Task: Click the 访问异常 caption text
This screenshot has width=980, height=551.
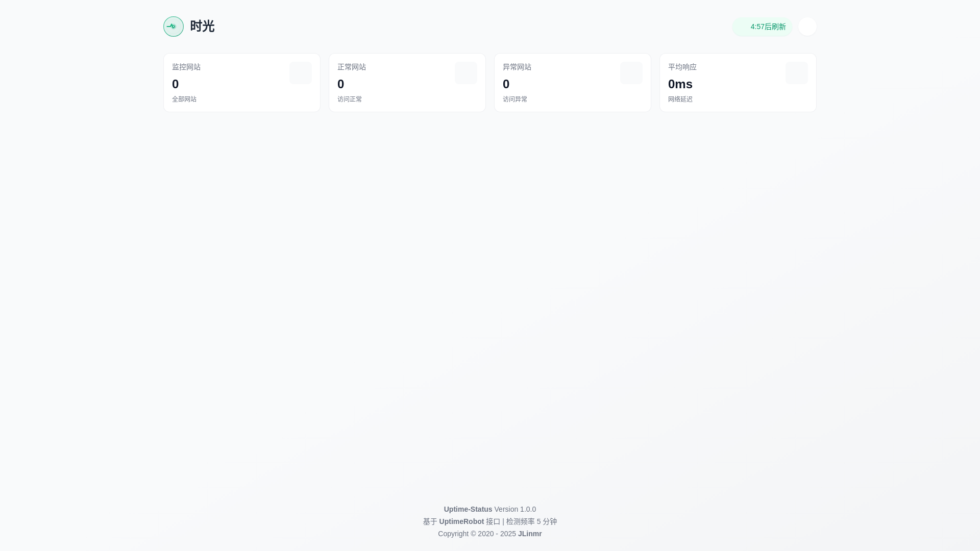Action: coord(515,99)
